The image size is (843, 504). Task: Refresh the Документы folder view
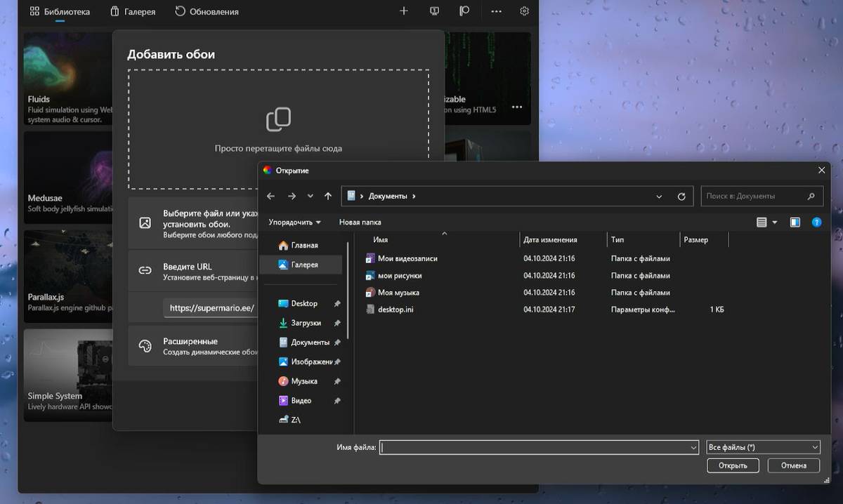681,197
